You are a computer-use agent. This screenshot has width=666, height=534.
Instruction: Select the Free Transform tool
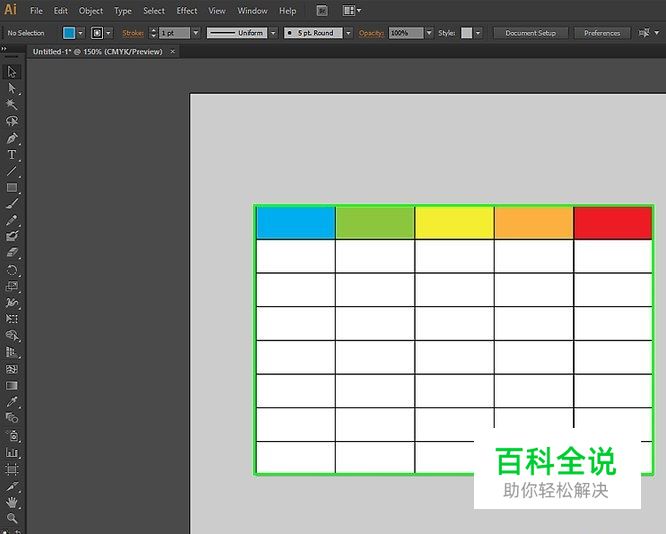click(x=12, y=319)
